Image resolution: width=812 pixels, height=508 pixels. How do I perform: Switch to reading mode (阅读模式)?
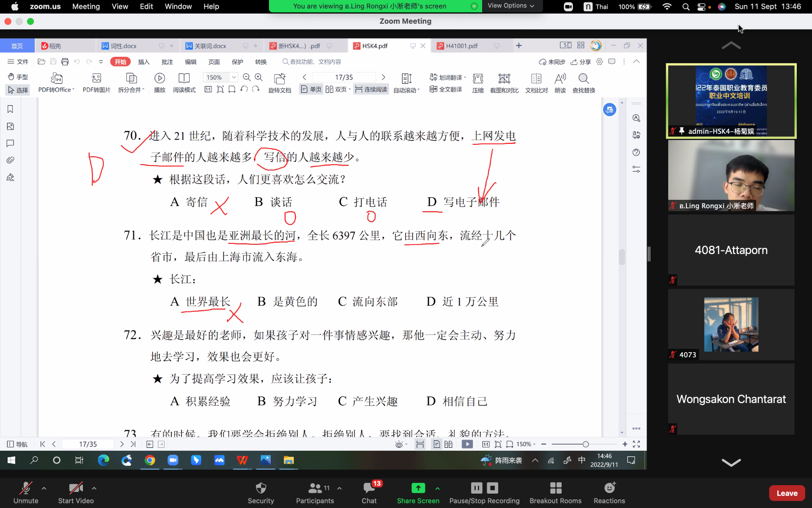pos(184,83)
